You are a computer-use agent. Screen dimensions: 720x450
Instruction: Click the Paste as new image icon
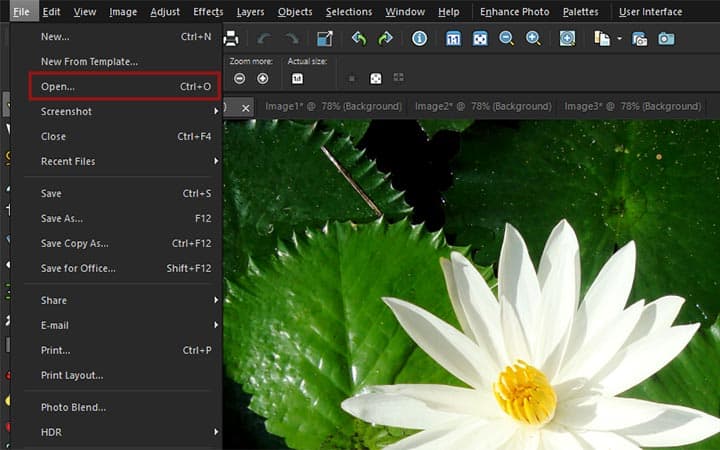(602, 39)
